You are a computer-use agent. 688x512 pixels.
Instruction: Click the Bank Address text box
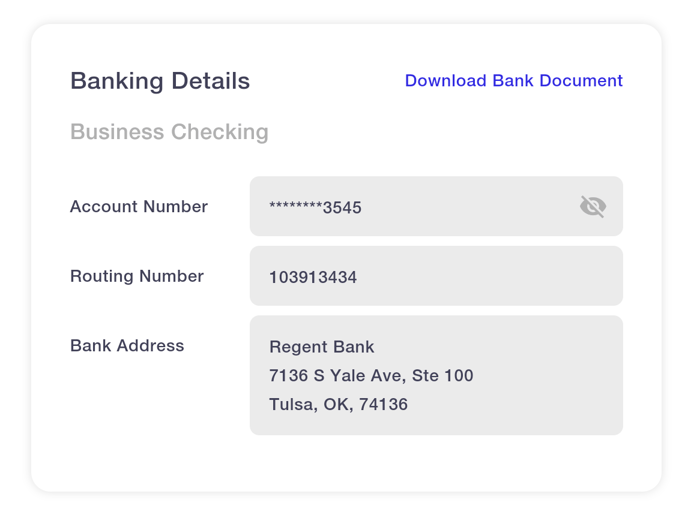436,375
